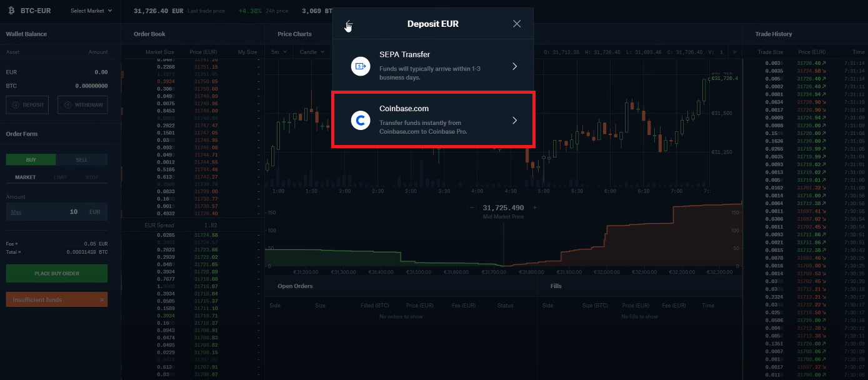
Task: Click the 31,726.40 EUR last trade price
Action: tap(159, 11)
